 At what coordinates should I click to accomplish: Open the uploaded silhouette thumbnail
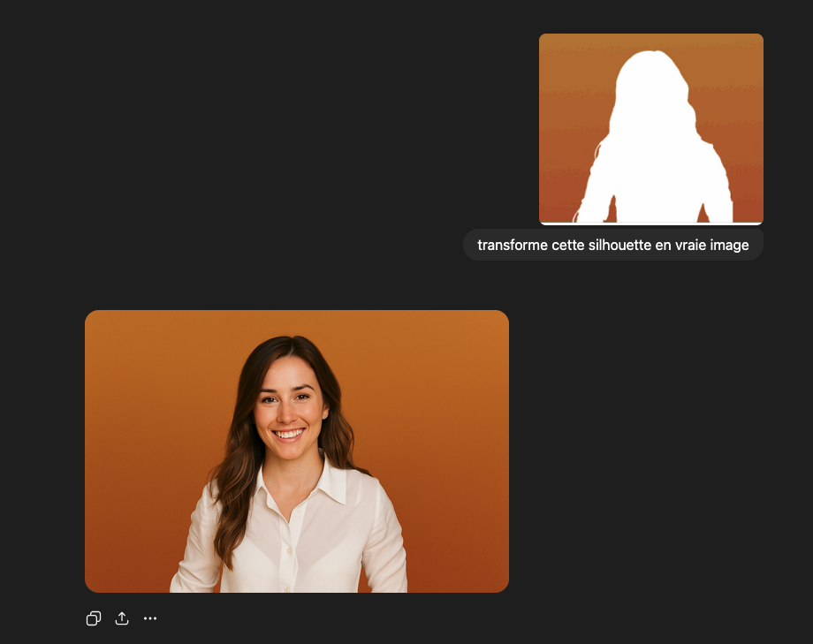(650, 129)
